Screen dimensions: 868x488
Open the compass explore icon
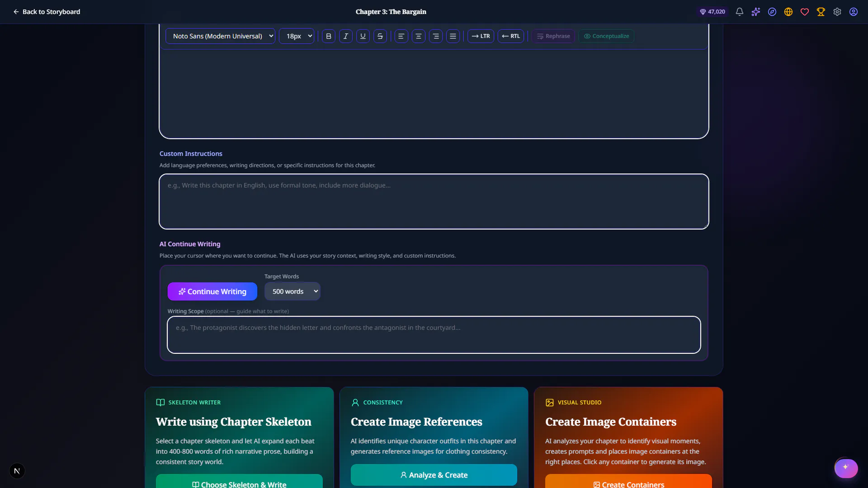tap(772, 12)
